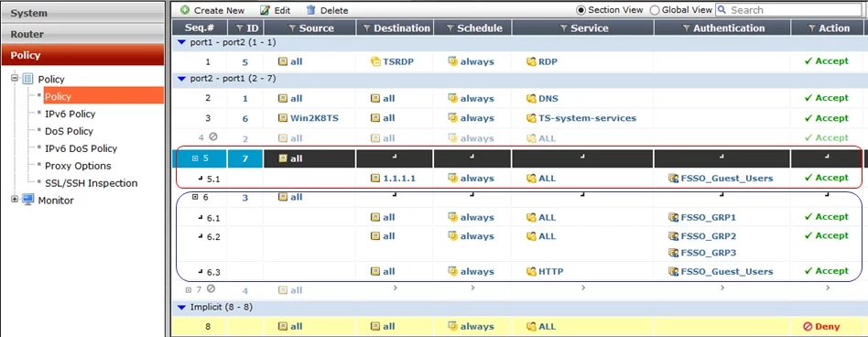Click the Win2K8TS source address icon
Screen dimensions: 868x337
[282, 118]
